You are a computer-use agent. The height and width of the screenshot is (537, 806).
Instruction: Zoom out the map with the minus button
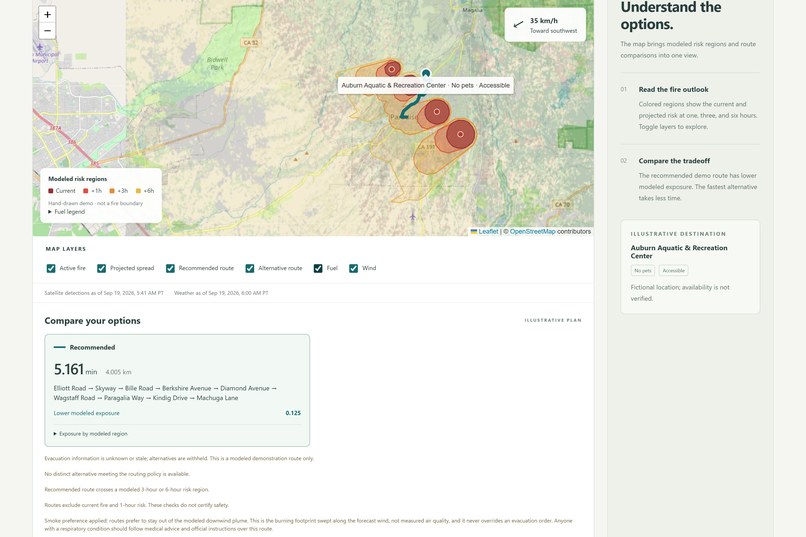point(47,31)
